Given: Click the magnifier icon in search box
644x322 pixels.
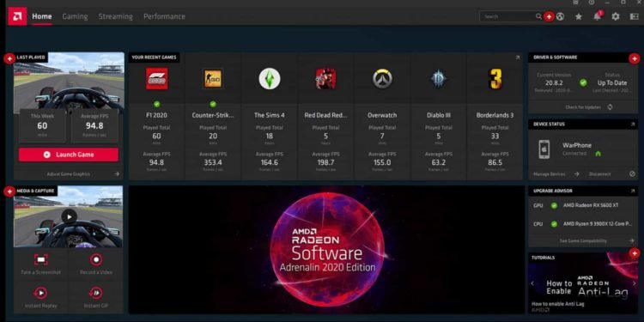Looking at the screenshot, I should (538, 16).
